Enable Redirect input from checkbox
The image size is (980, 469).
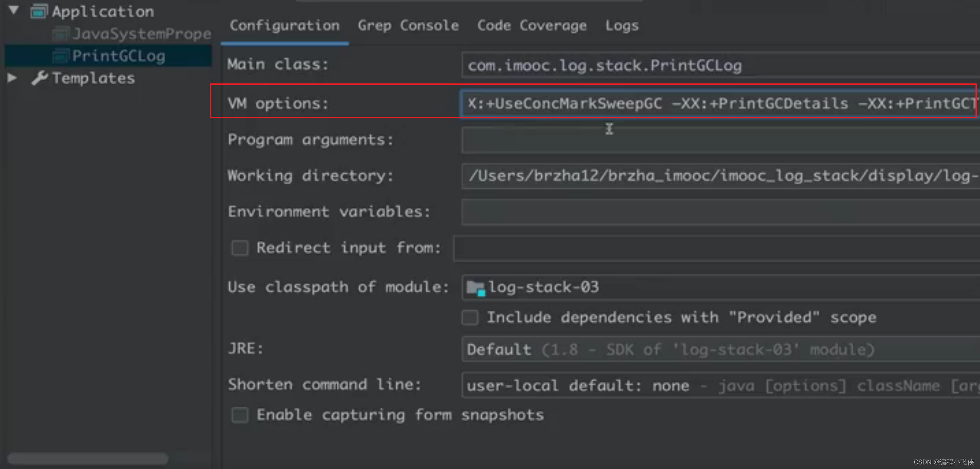(240, 248)
